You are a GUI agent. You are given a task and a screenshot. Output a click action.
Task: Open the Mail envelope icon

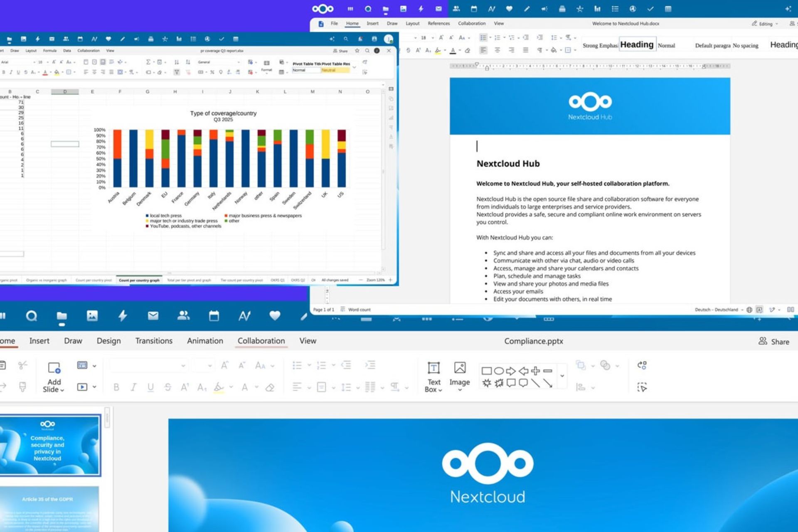point(153,316)
